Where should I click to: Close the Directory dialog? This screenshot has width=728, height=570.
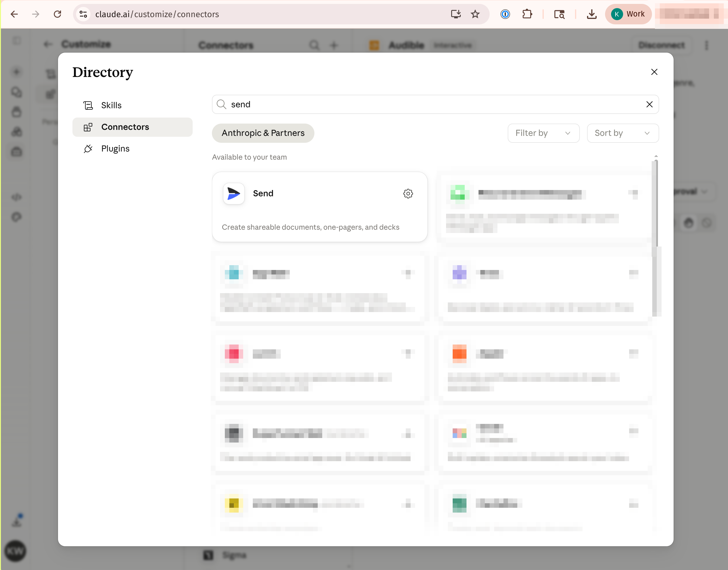654,72
